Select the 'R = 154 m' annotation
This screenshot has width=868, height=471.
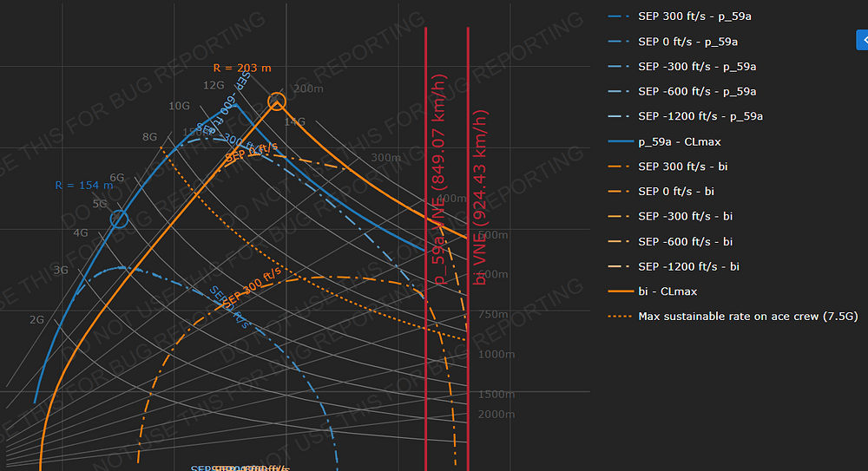84,186
